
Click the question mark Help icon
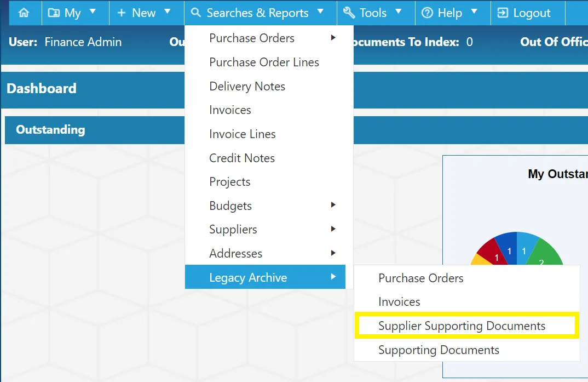coord(427,13)
